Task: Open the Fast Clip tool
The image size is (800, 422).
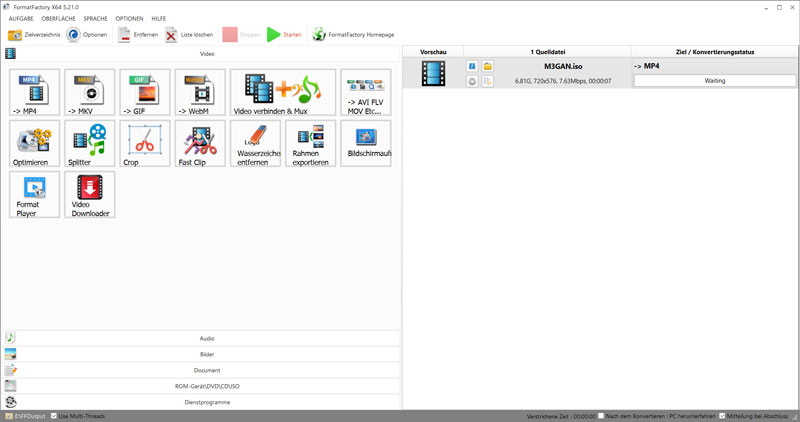Action: [x=199, y=143]
